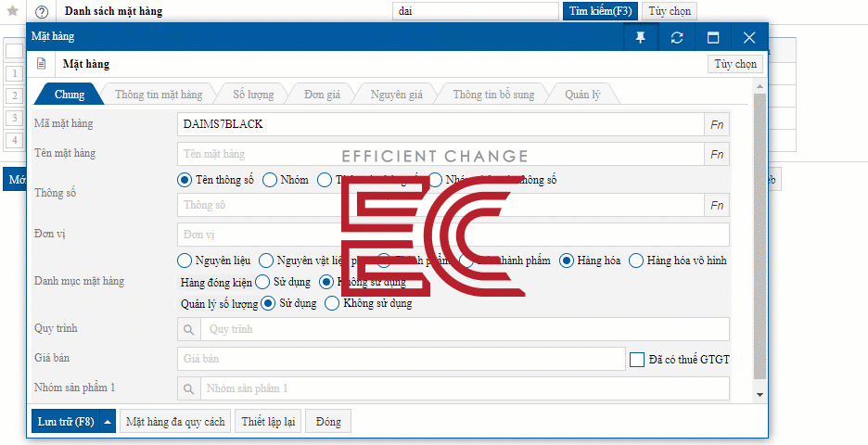Click Tùy chọn in Mặt hàng dialog

(735, 64)
